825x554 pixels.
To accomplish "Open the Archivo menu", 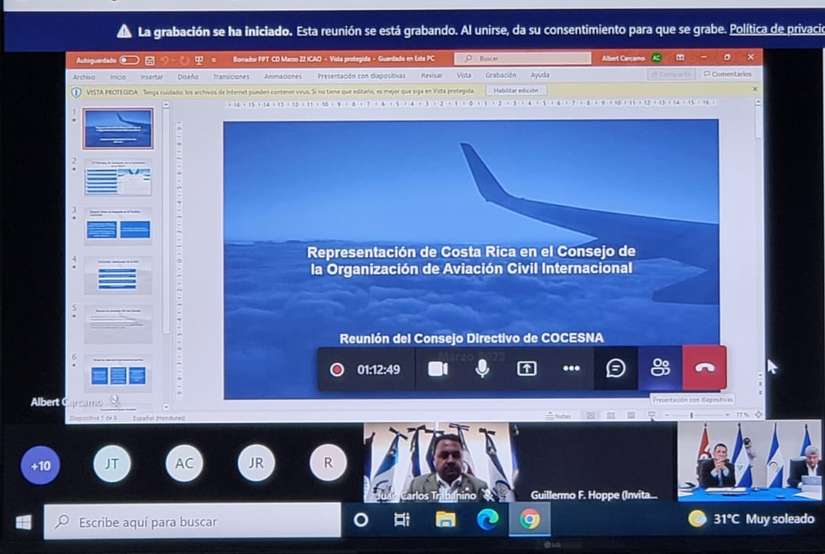I will click(x=84, y=77).
